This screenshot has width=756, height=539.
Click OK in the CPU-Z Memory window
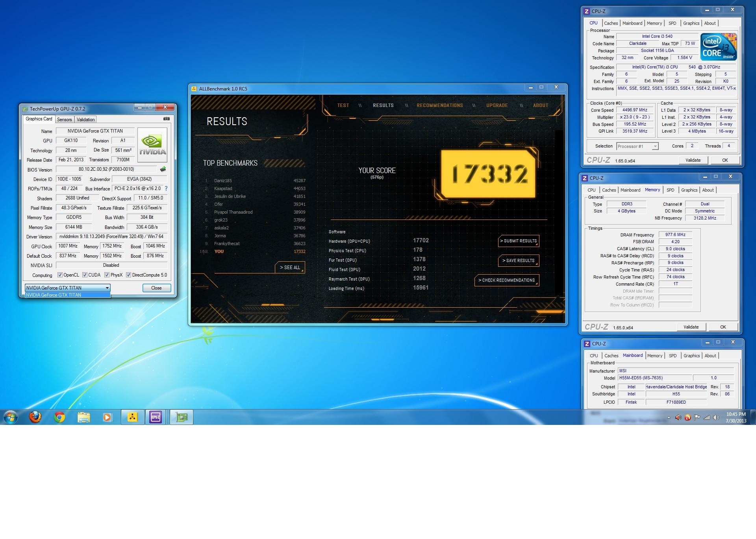[723, 327]
